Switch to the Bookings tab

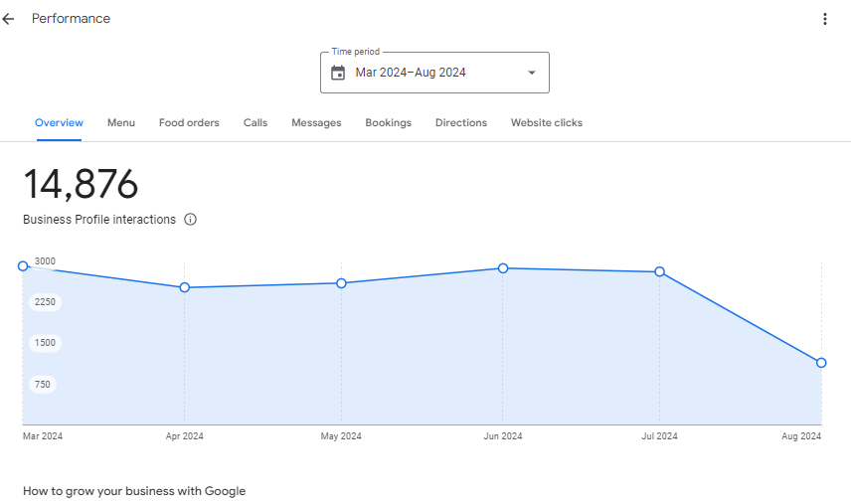click(388, 123)
